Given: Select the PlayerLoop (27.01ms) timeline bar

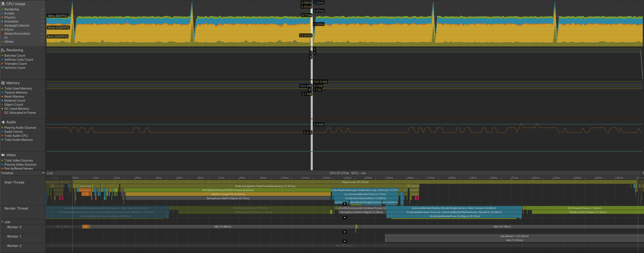Looking at the screenshot, I should [x=355, y=182].
